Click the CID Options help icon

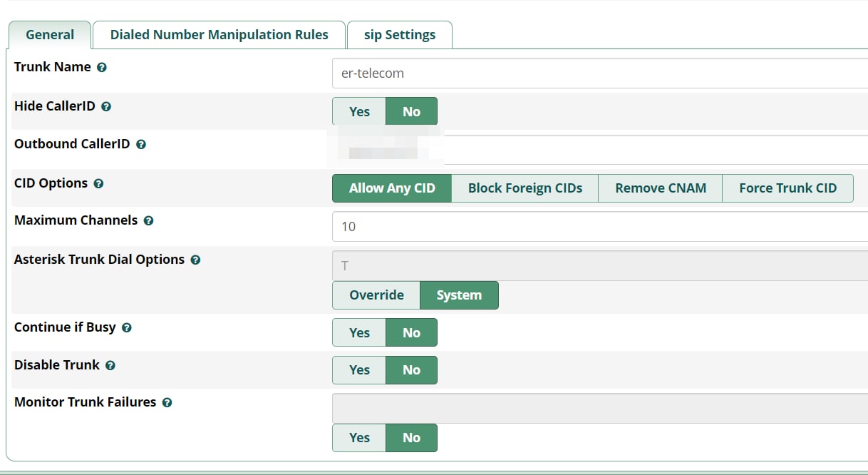pyautogui.click(x=98, y=184)
